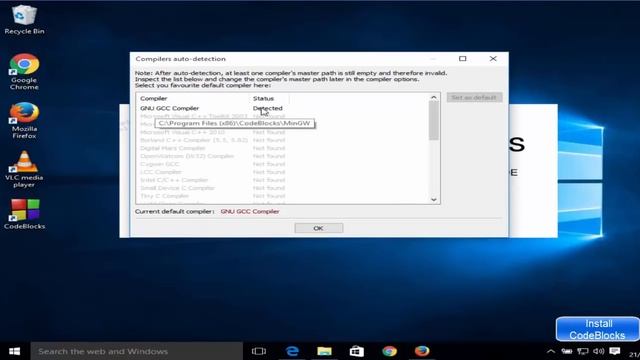Open the VLC media player desktop shortcut
Viewport: 640px width, 360px height.
(x=24, y=169)
